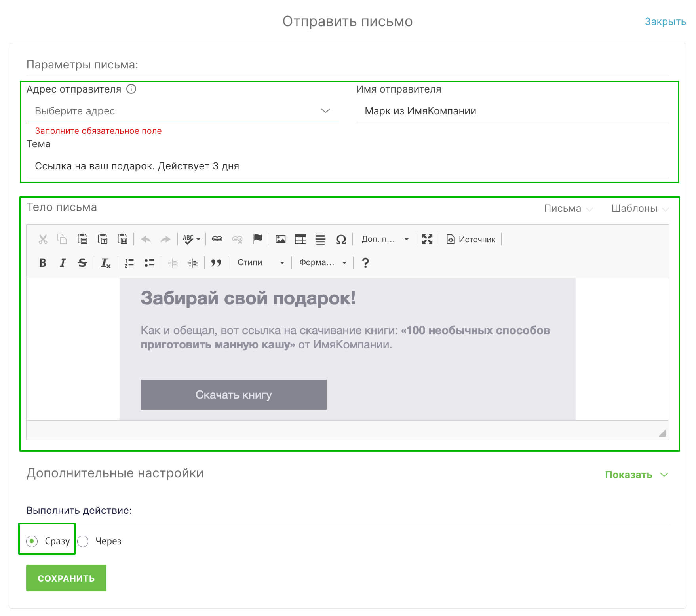Insert a numbered list
The width and height of the screenshot is (696, 616).
tap(129, 262)
